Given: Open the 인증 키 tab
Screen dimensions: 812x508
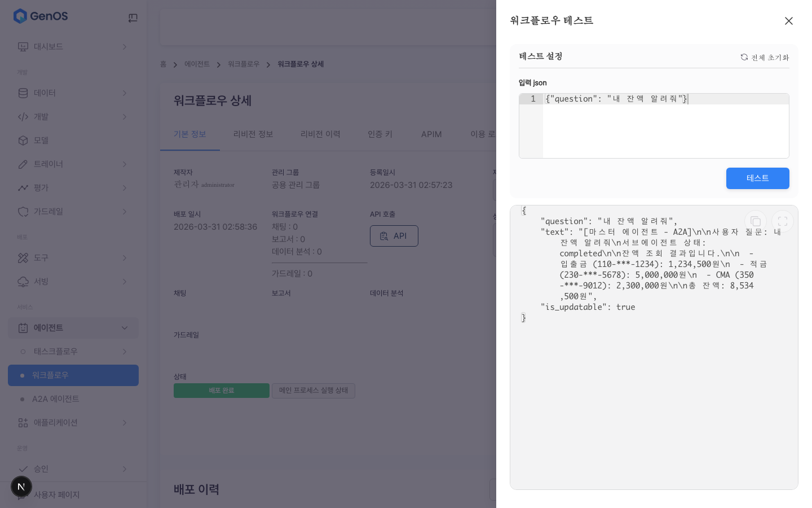Looking at the screenshot, I should (x=380, y=134).
